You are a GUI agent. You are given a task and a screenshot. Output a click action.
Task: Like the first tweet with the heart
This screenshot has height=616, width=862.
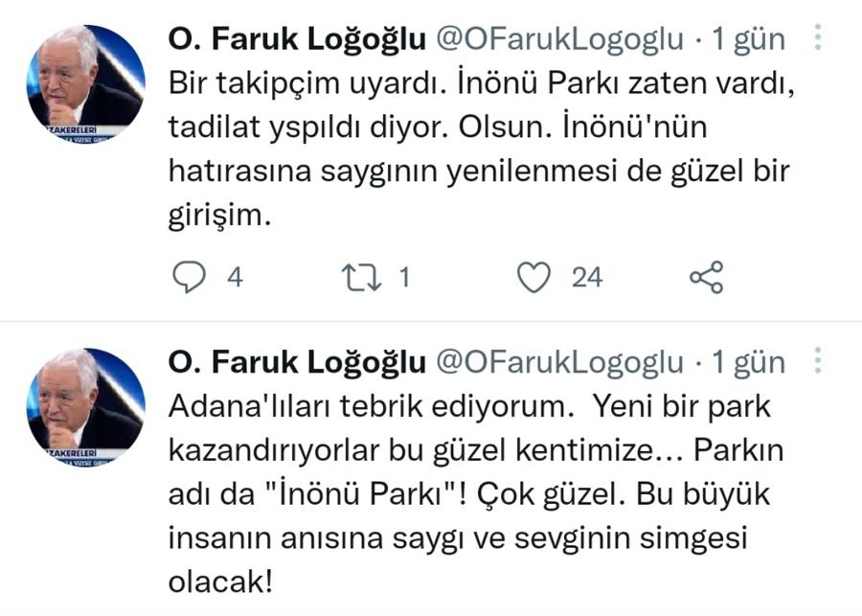pos(533,278)
